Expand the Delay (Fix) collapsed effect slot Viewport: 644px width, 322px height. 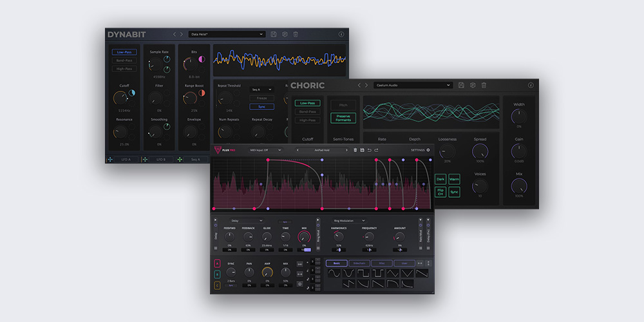[x=429, y=220]
